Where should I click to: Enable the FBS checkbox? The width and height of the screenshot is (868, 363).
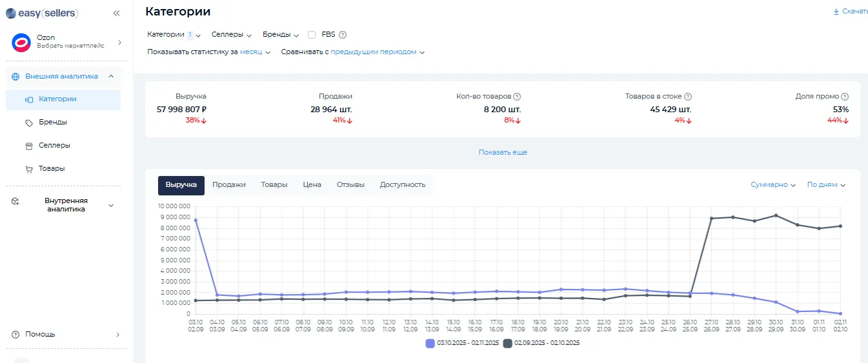tap(312, 35)
